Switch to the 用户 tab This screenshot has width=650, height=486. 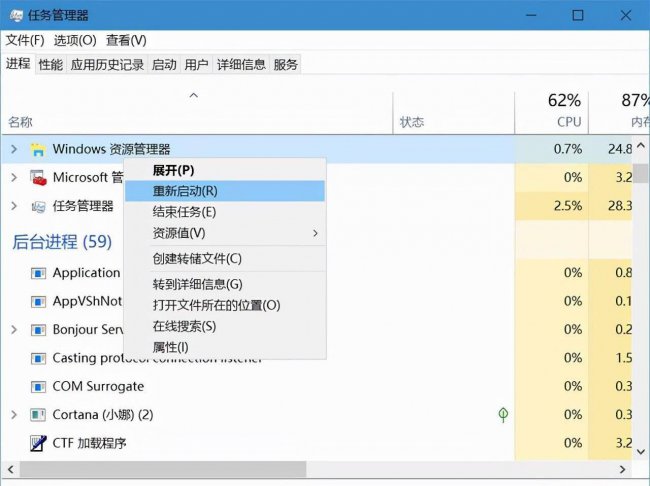coord(196,64)
